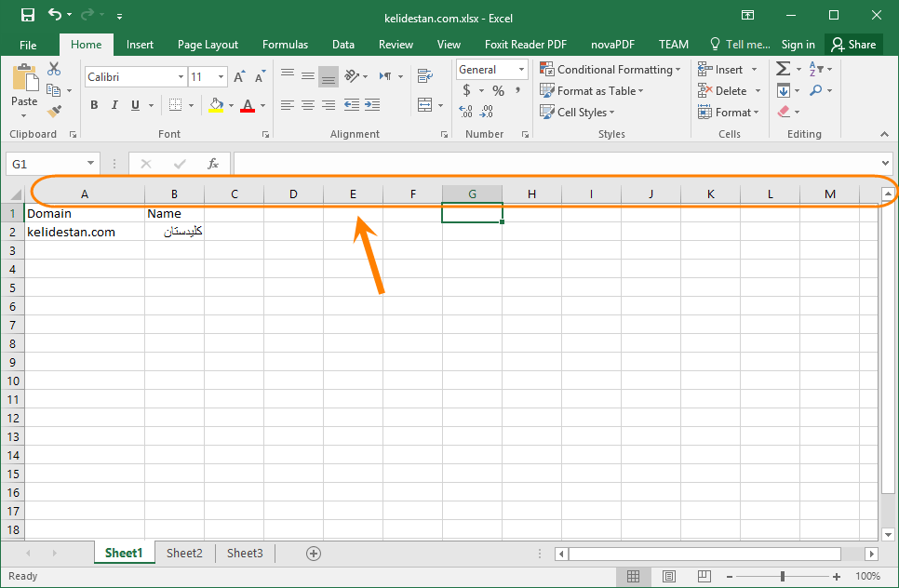
Task: Open the Name Box dropdown arrow
Action: point(90,164)
